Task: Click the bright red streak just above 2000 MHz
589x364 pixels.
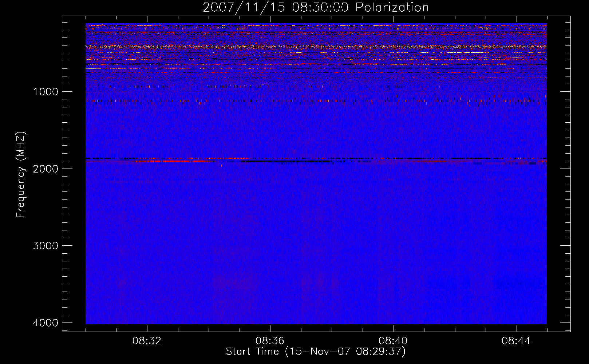Action: click(x=171, y=161)
